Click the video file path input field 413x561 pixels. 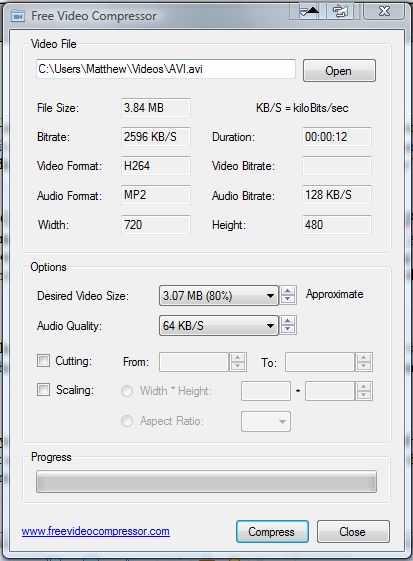(166, 69)
